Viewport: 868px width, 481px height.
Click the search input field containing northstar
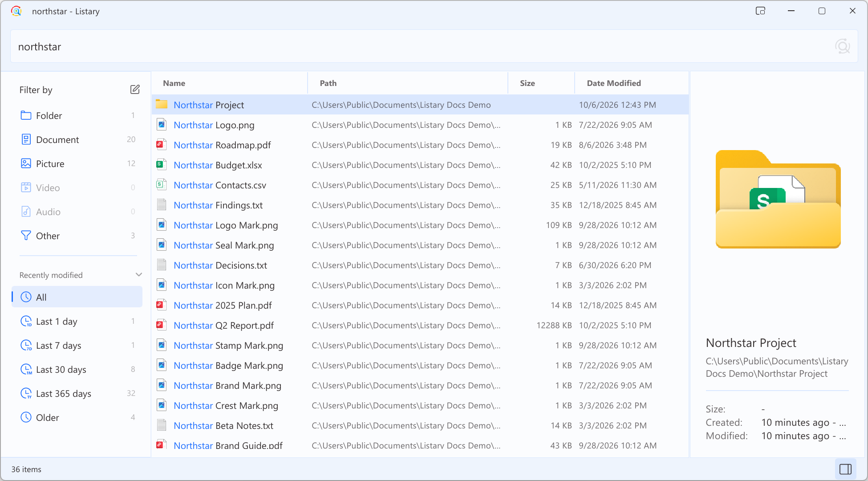coord(434,47)
